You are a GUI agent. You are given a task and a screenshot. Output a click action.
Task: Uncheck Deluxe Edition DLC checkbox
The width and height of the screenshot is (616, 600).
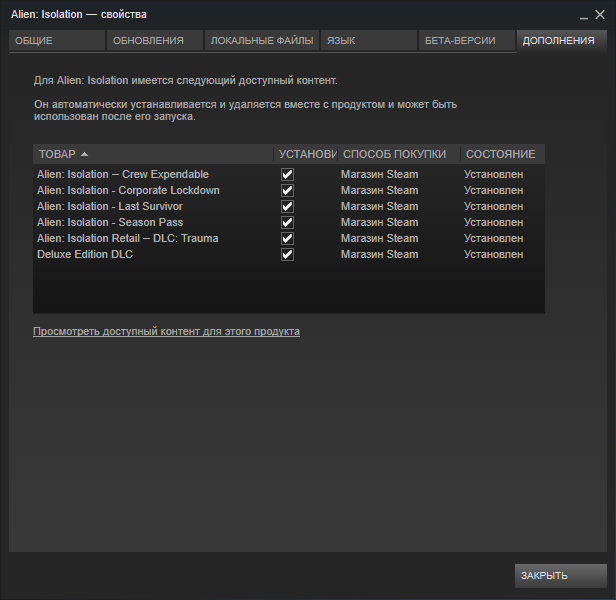coord(287,255)
